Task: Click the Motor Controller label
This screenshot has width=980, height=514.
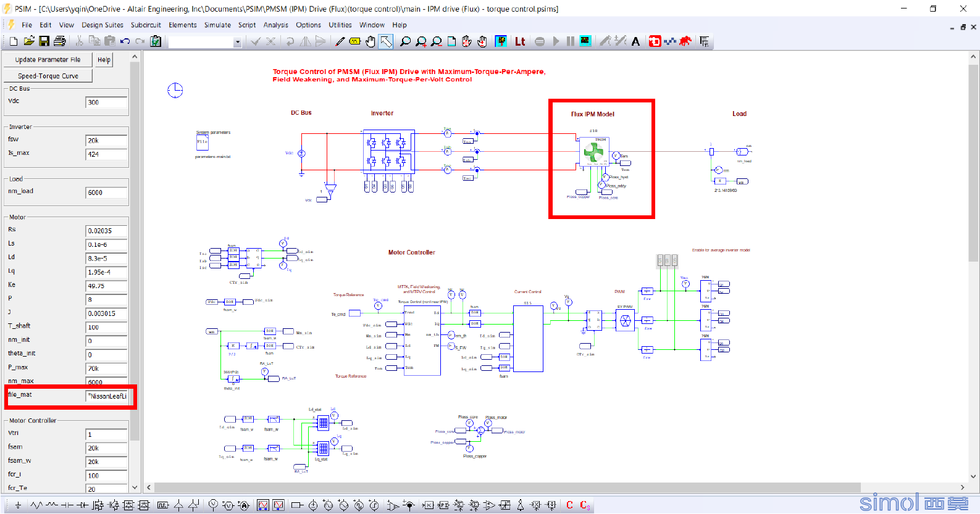Action: [x=411, y=252]
